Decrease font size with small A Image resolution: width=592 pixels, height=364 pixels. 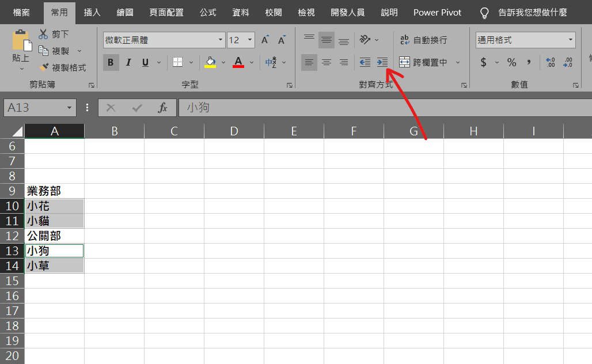(282, 40)
